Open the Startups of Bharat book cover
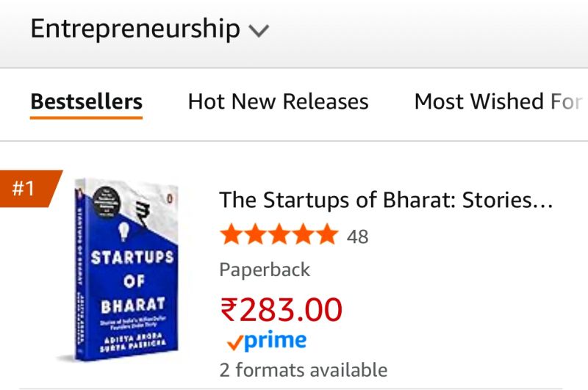The image size is (588, 390). [126, 269]
